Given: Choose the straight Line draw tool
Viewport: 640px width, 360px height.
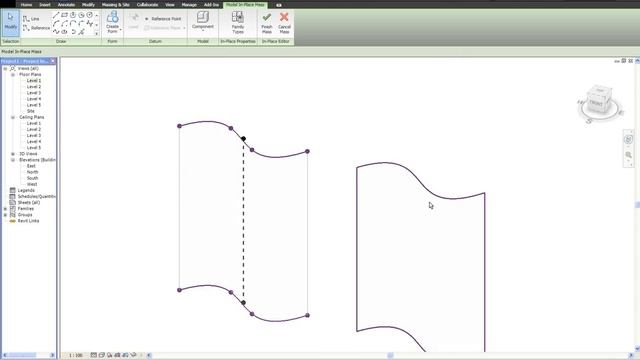Looking at the screenshot, I should click(x=56, y=15).
